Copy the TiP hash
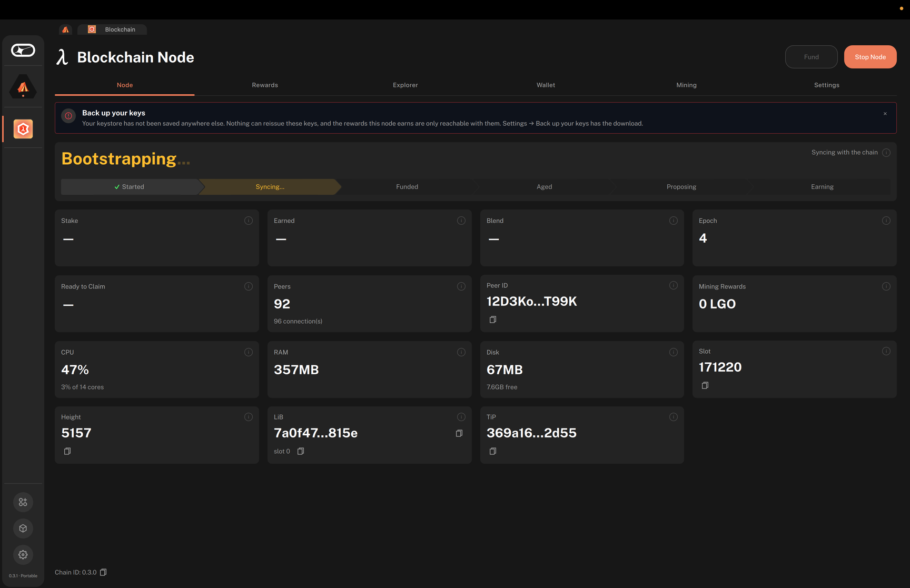The height and width of the screenshot is (588, 910). [x=493, y=451]
